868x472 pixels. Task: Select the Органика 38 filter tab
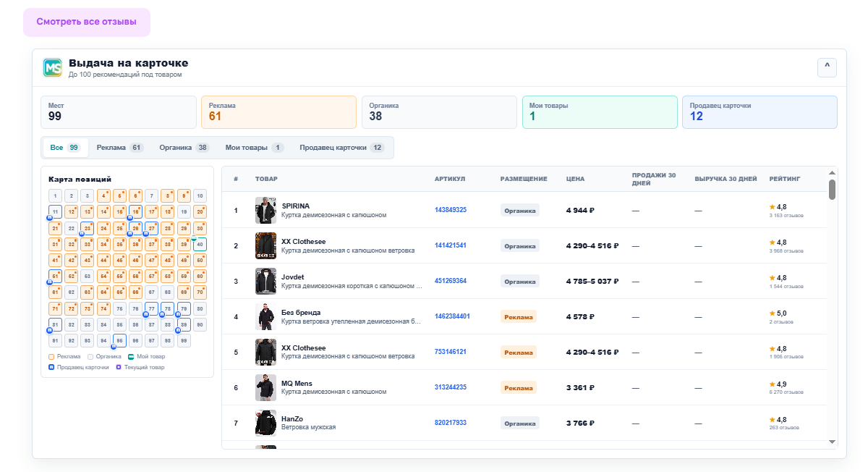[x=184, y=148]
